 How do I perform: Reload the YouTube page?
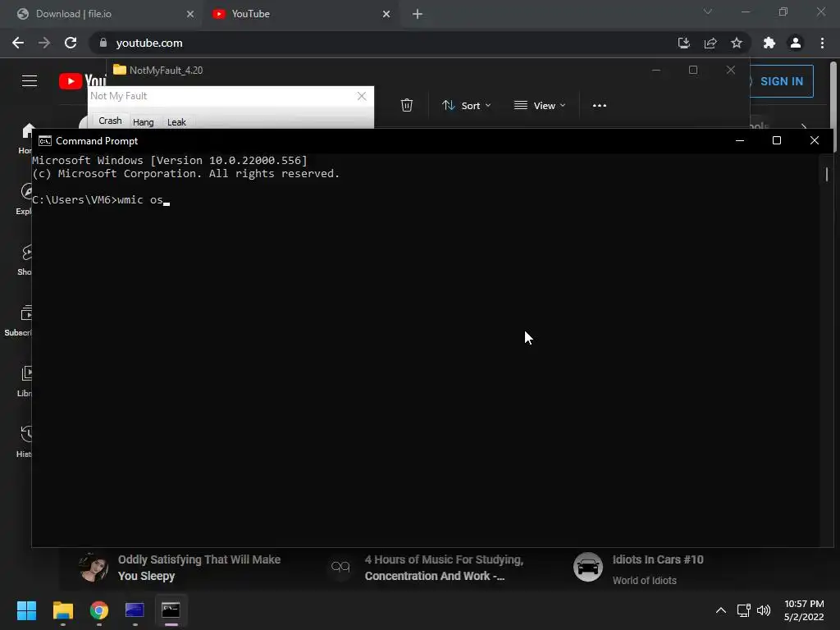click(x=71, y=43)
